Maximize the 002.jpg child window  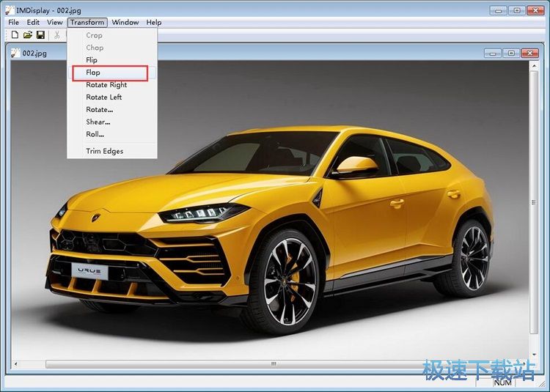click(511, 53)
